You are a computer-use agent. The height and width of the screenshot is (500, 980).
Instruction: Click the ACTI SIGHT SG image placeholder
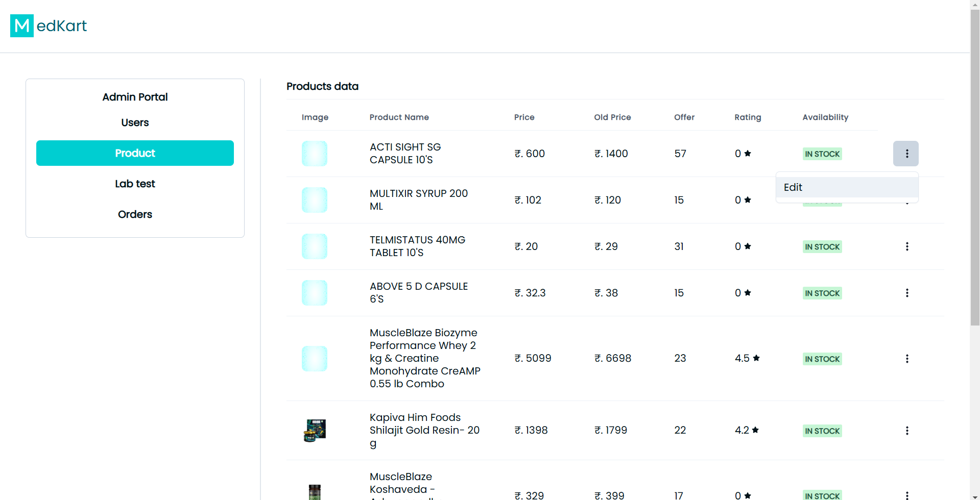pos(315,154)
